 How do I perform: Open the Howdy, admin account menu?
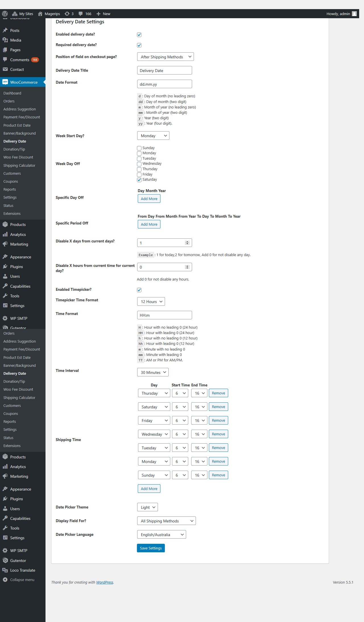[342, 14]
